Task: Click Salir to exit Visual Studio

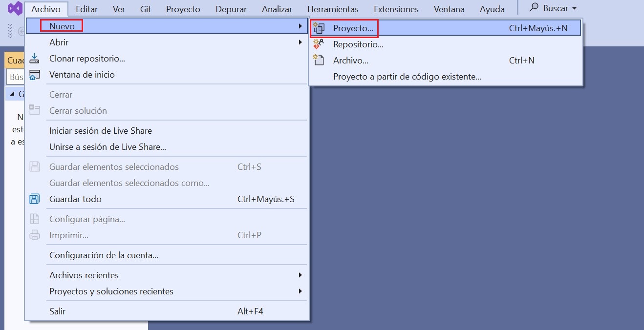Action: tap(57, 311)
